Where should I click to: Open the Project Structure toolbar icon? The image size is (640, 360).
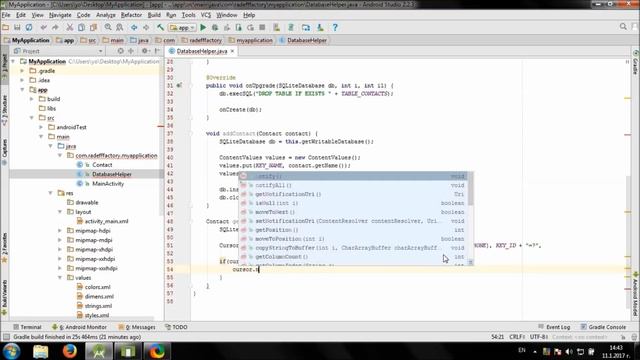click(x=306, y=27)
